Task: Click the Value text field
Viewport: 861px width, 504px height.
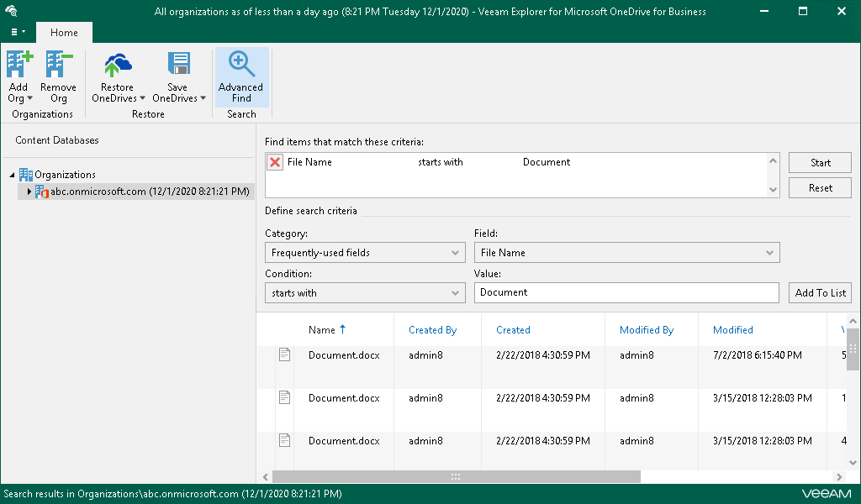Action: (x=626, y=292)
